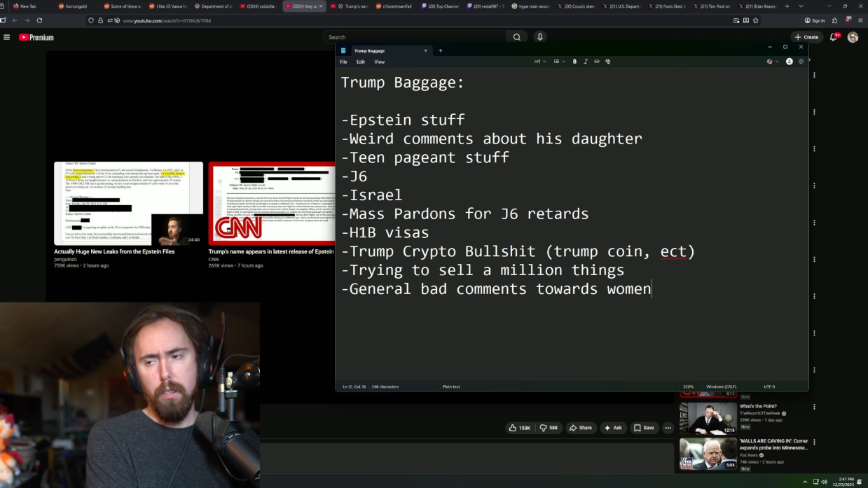Open penguinz0 Epstein Files video thumbnail

coord(129,204)
